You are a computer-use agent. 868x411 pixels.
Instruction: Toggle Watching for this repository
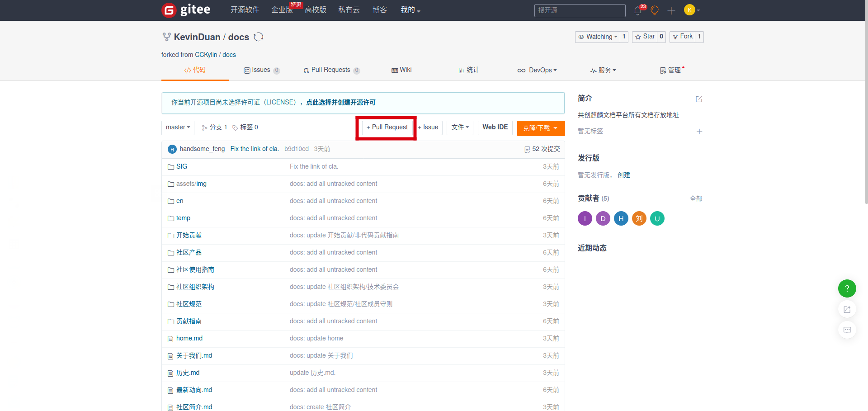[x=597, y=37]
